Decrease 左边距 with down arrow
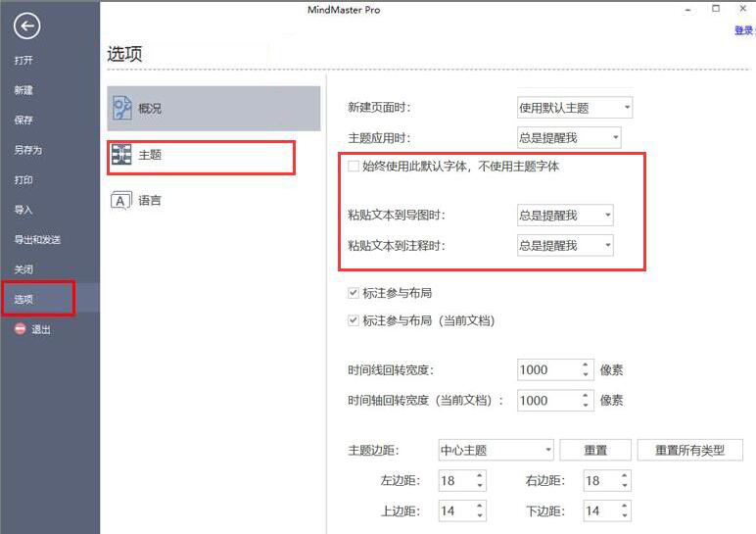Image resolution: width=756 pixels, height=534 pixels. point(480,486)
